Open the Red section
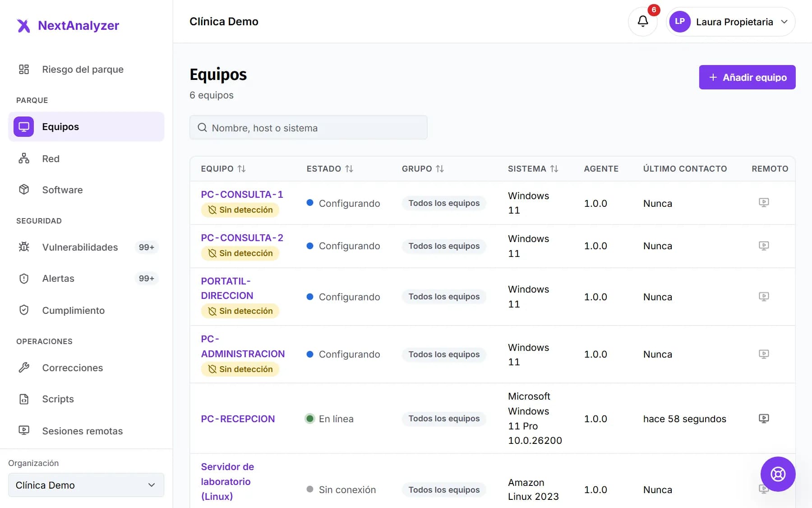The height and width of the screenshot is (508, 812). click(86, 159)
